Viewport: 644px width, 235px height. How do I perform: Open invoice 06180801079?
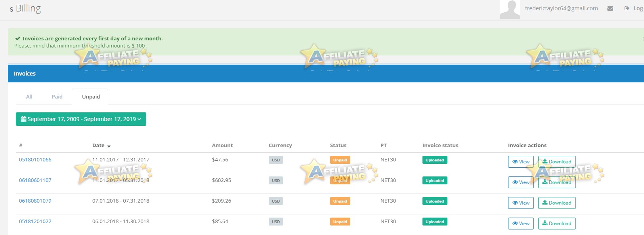click(35, 201)
